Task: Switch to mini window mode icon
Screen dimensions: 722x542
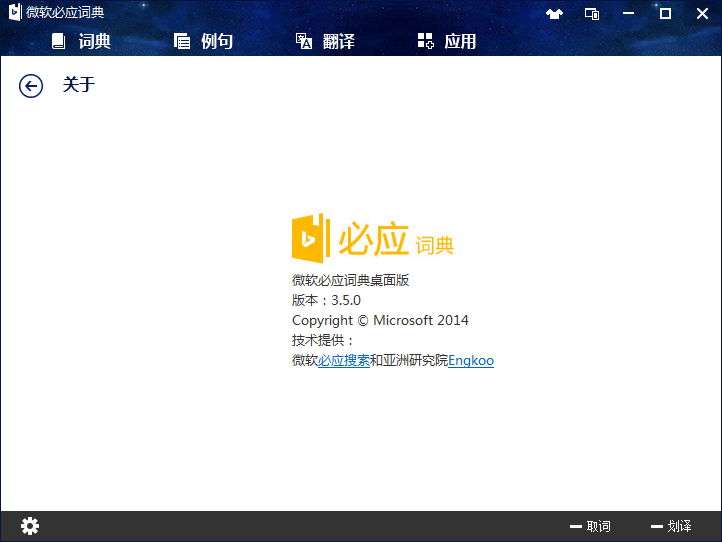Action: click(592, 14)
